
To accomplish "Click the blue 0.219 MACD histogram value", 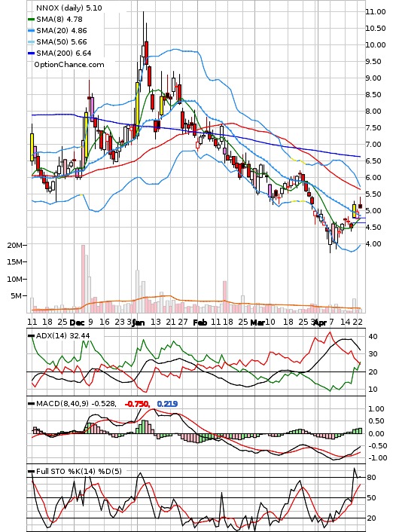I will tap(167, 404).
